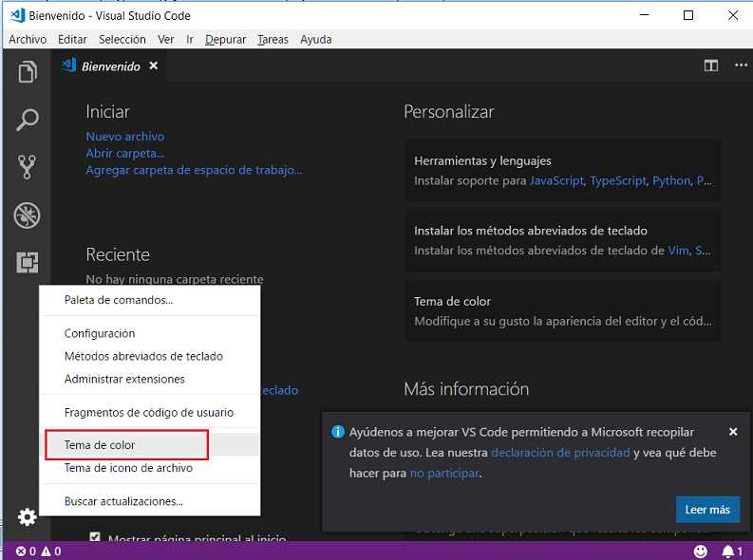Select Tema de color menu entry

point(150,445)
